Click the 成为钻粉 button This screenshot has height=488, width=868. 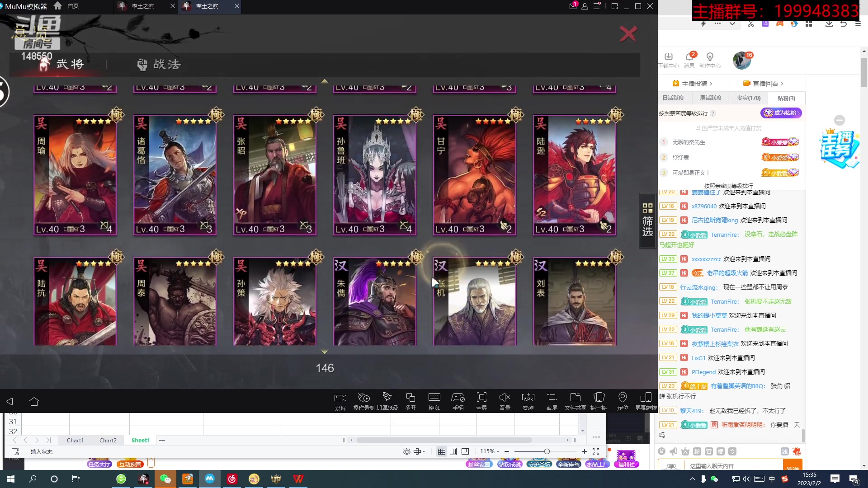pyautogui.click(x=781, y=113)
